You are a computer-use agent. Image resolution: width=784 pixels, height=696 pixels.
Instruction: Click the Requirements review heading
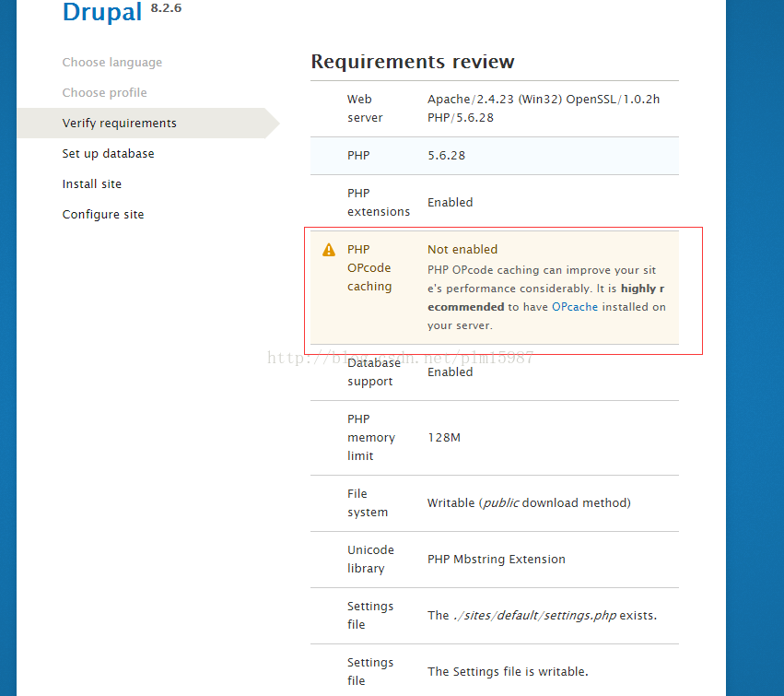[413, 62]
